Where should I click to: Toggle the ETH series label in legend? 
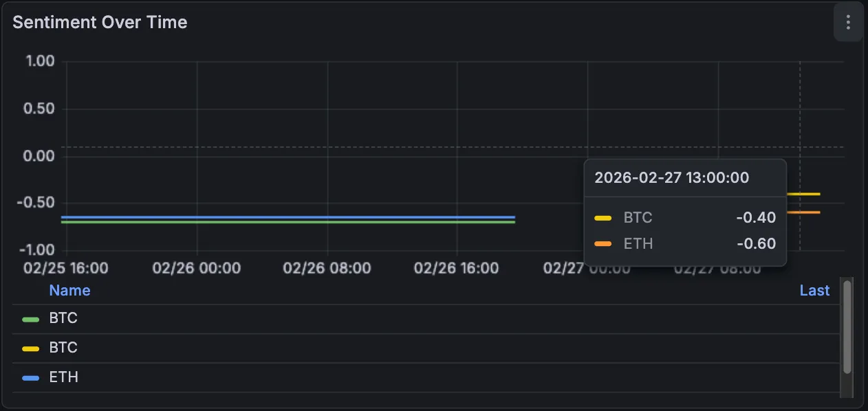(x=63, y=377)
